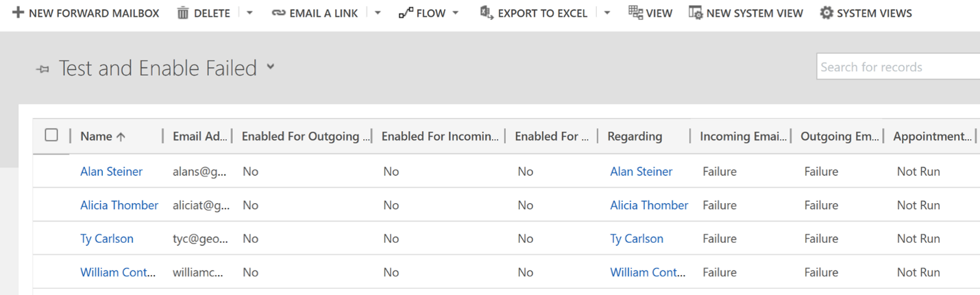
Task: Click the williamc... email cell
Action: click(x=198, y=272)
